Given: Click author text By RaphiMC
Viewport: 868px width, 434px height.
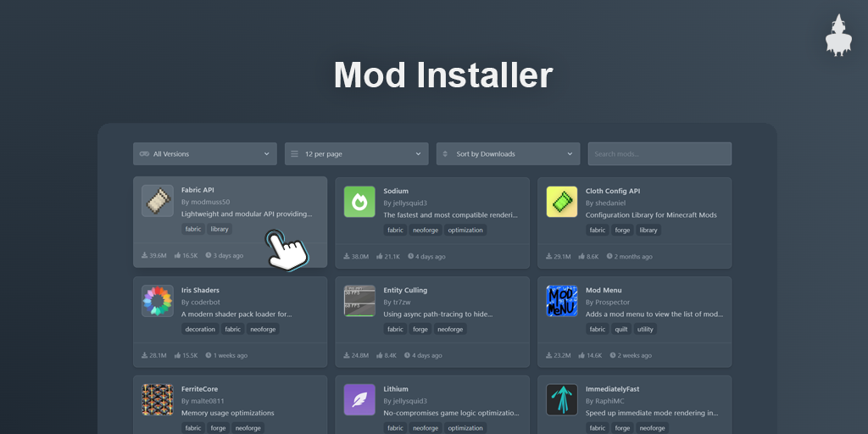Looking at the screenshot, I should pyautogui.click(x=607, y=401).
